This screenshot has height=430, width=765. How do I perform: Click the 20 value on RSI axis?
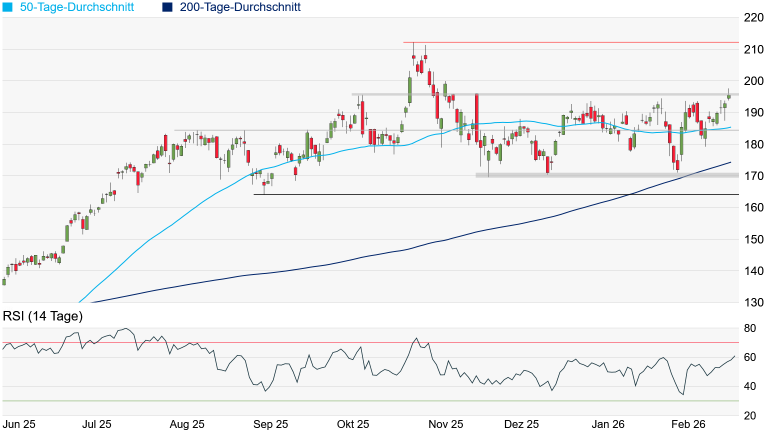749,415
